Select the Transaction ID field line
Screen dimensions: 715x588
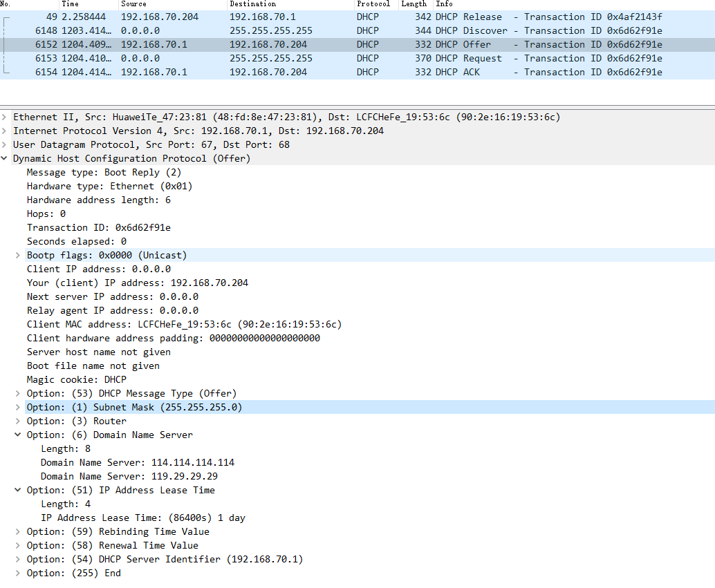click(98, 228)
